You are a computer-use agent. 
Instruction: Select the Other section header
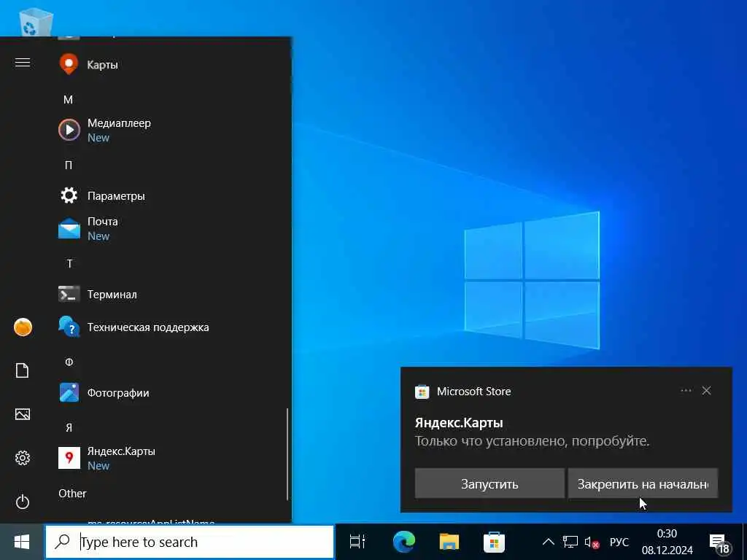pyautogui.click(x=72, y=494)
